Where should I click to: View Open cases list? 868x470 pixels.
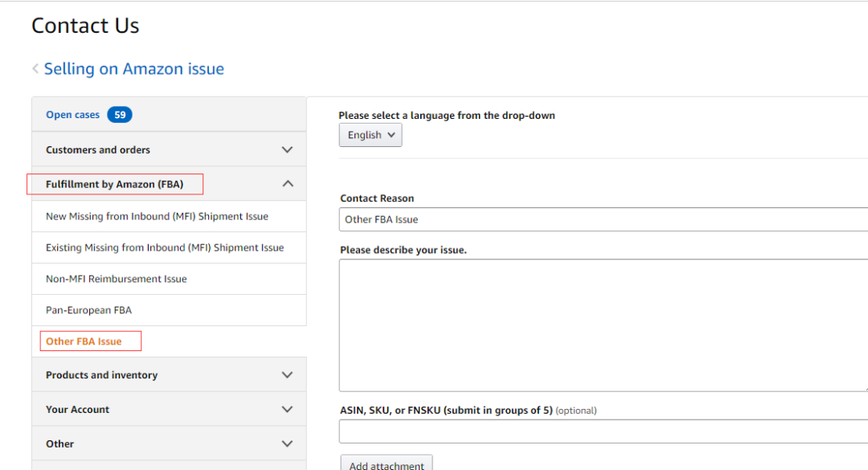pos(72,115)
